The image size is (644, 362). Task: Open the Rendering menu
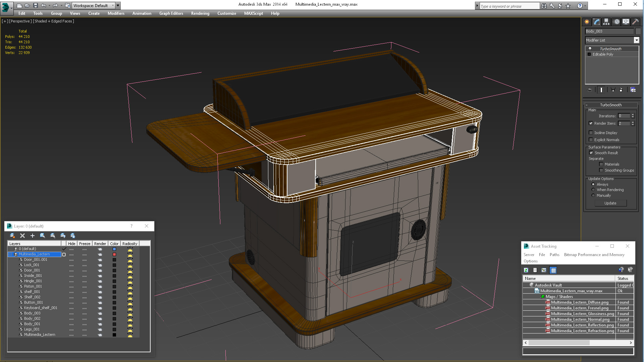pyautogui.click(x=200, y=13)
